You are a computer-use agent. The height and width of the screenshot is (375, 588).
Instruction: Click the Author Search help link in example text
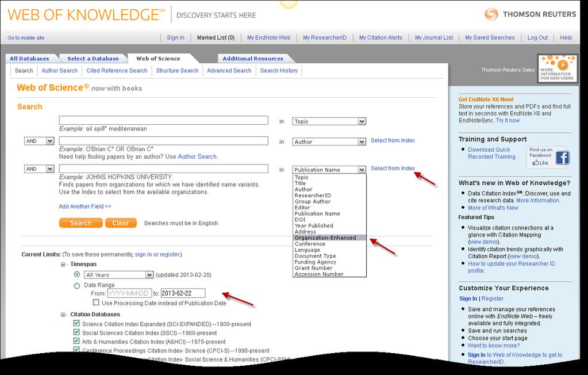pyautogui.click(x=197, y=156)
